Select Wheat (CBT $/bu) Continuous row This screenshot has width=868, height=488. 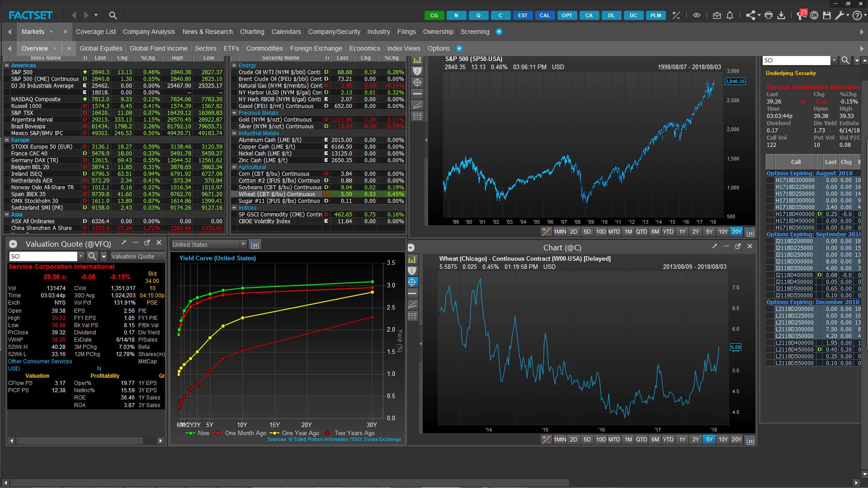click(318, 194)
